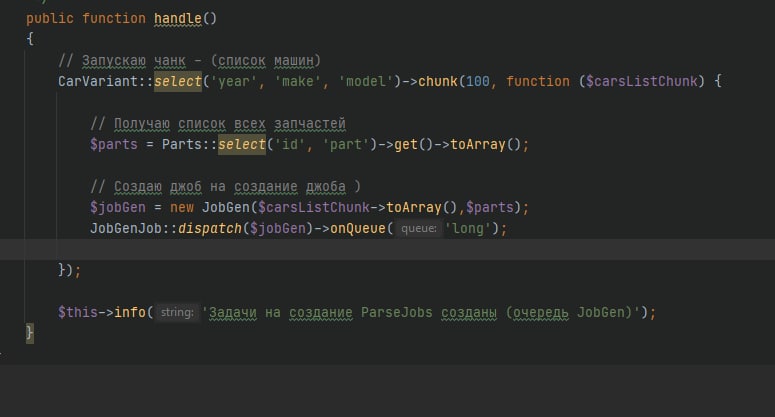The image size is (775, 417).
Task: Click the highlighted select after CarVariant::
Action: coord(178,82)
